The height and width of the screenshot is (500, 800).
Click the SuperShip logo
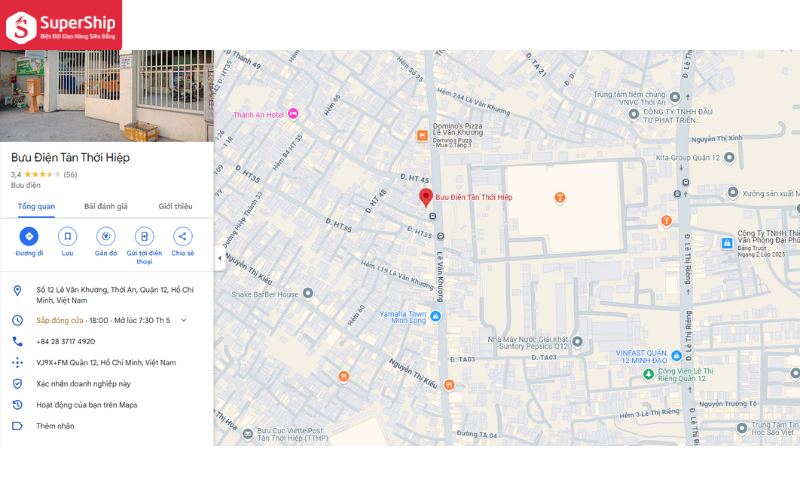tap(61, 25)
